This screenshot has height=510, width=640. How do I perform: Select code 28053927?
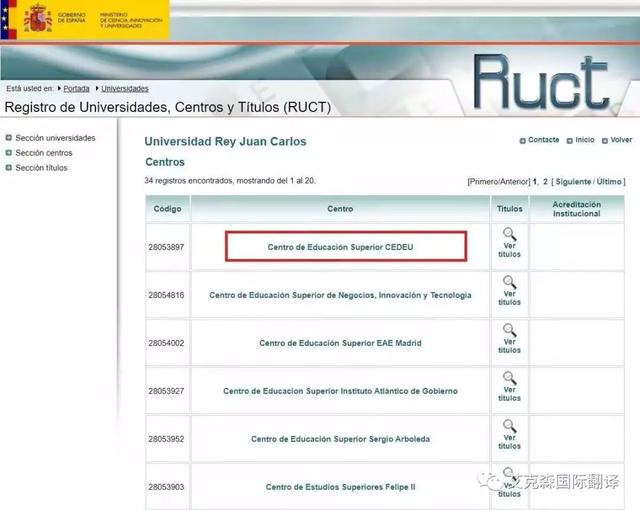166,391
